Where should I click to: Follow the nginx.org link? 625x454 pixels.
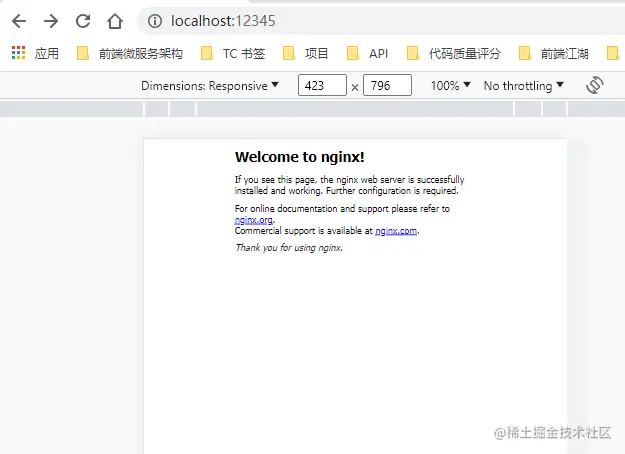point(254,220)
